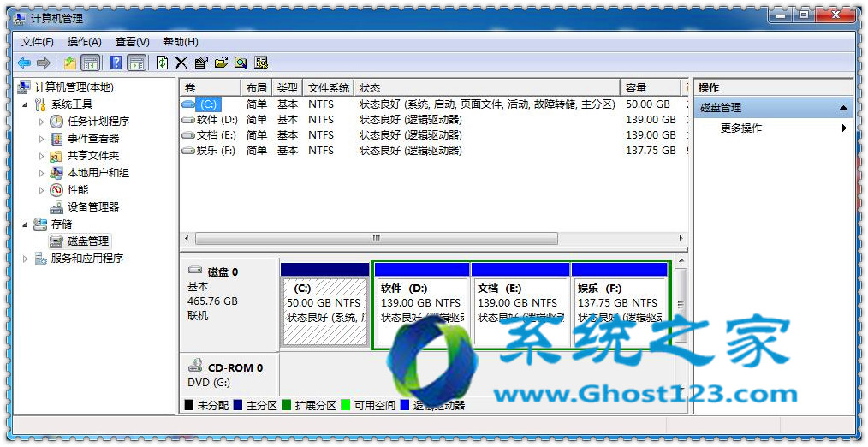Toggle the Show/Hide Action Pane toolbar button
The height and width of the screenshot is (447, 868).
click(x=136, y=63)
